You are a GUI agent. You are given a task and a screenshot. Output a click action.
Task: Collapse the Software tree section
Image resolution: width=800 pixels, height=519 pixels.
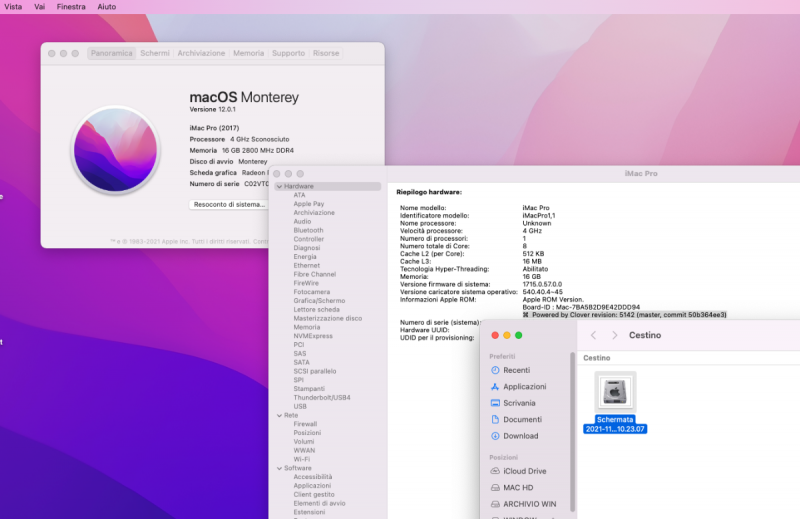[x=278, y=468]
